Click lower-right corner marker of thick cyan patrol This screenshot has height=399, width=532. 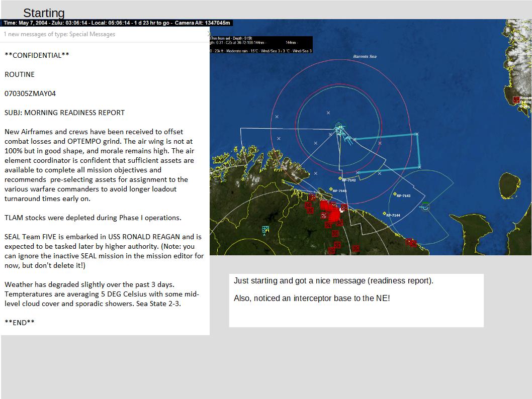pyautogui.click(x=420, y=167)
